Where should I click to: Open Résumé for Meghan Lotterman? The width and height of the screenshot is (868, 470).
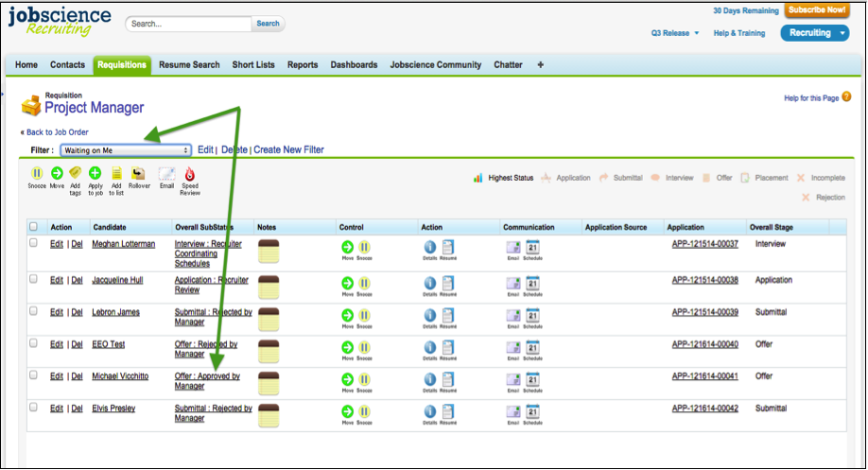click(448, 247)
